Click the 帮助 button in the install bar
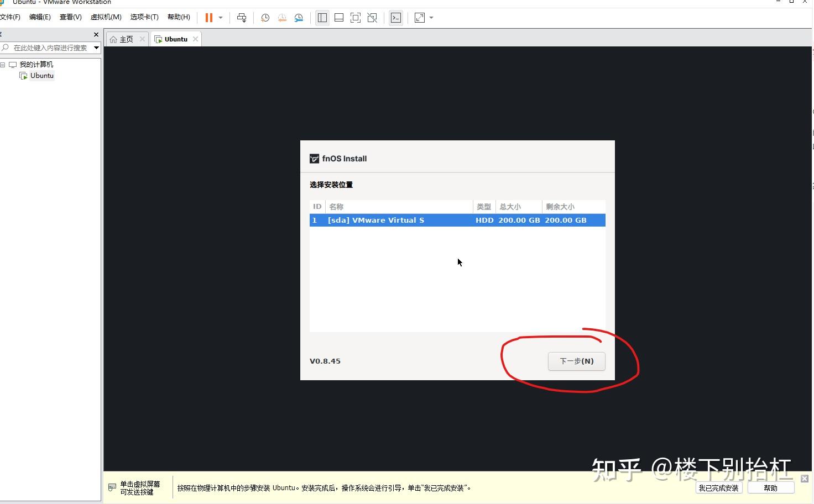 click(771, 488)
